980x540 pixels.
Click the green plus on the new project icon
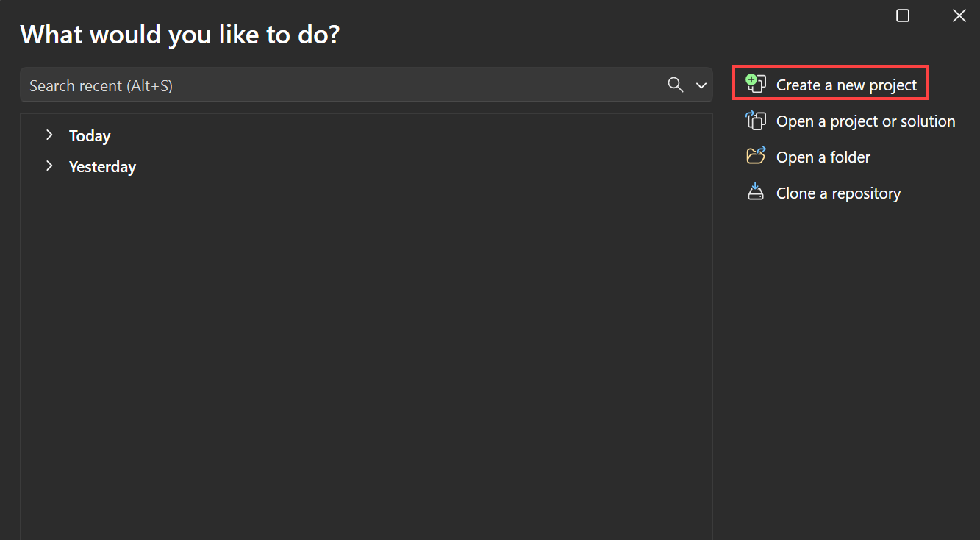tap(751, 79)
